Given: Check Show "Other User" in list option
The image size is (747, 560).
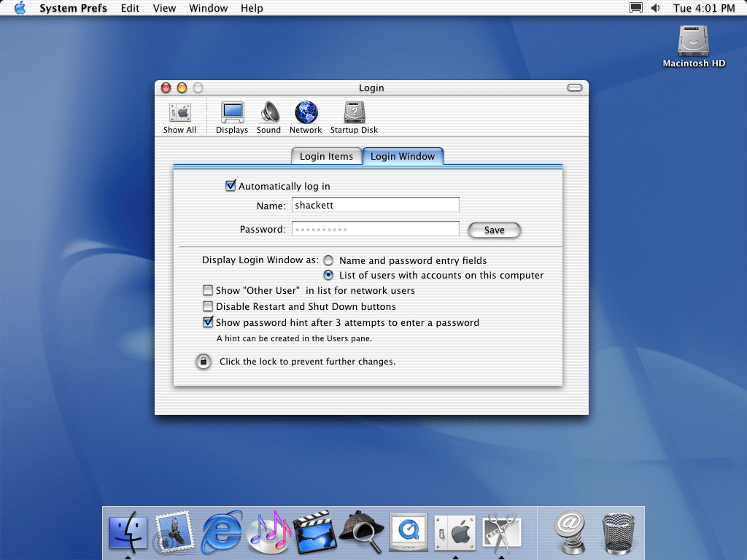Looking at the screenshot, I should click(208, 291).
